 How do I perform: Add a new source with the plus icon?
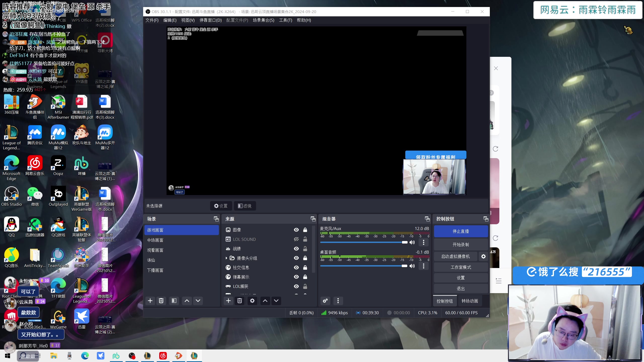[228, 301]
